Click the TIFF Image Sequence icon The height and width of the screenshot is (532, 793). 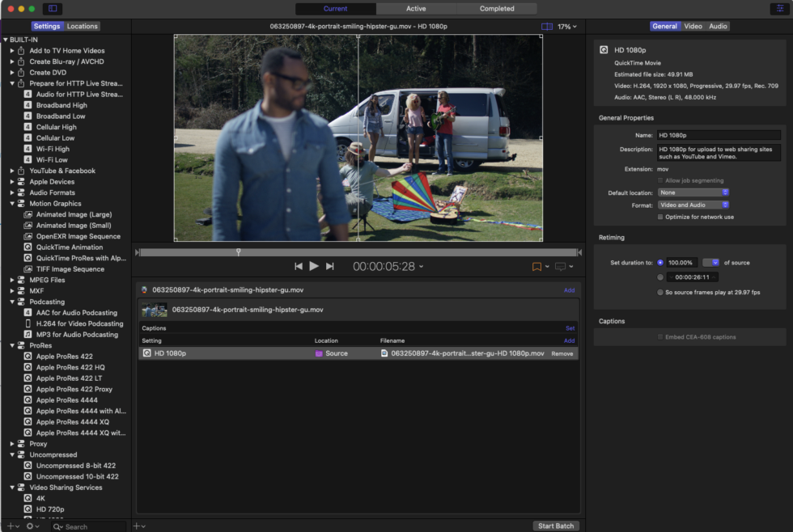point(28,268)
